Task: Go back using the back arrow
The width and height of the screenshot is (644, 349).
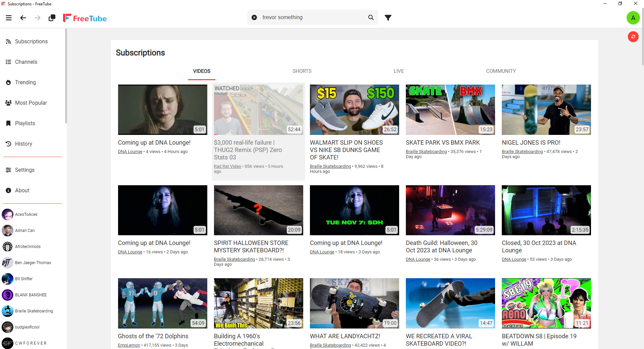Action: pos(23,18)
